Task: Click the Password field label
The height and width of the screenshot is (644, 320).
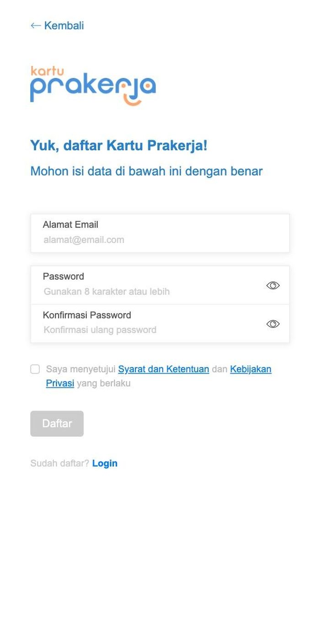Action: click(x=64, y=276)
